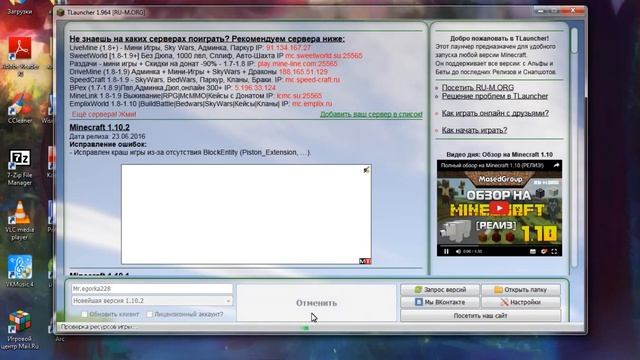Click BPex server IP 5.196.33.124
This screenshot has height=360, width=640.
(x=255, y=88)
